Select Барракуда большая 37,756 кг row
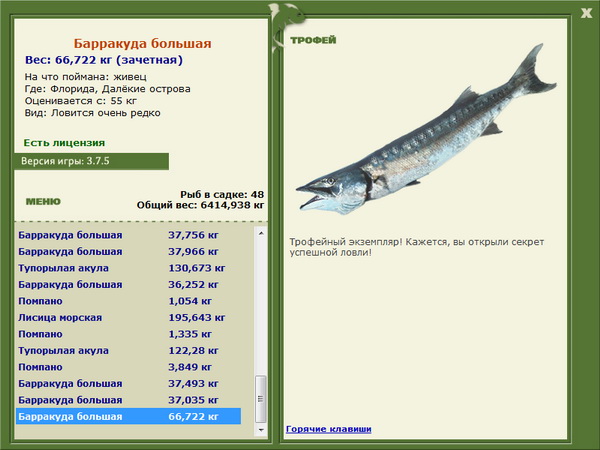Viewport: 600px width, 450px height. (x=128, y=235)
